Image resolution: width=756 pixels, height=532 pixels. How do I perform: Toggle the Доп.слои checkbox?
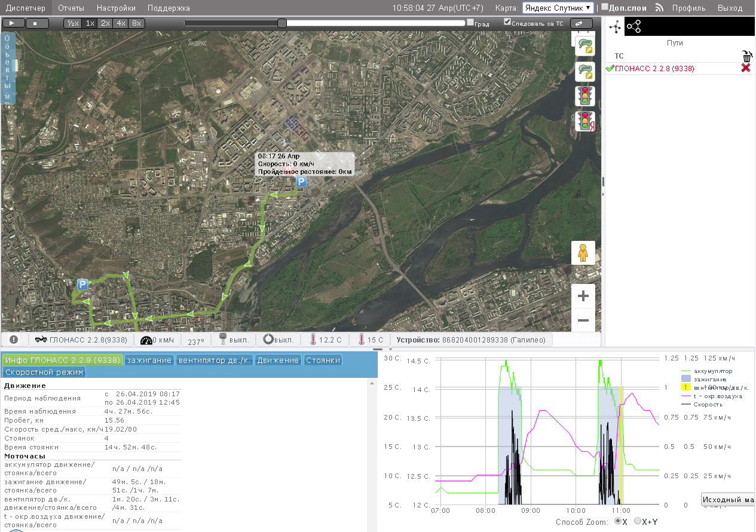click(x=605, y=7)
